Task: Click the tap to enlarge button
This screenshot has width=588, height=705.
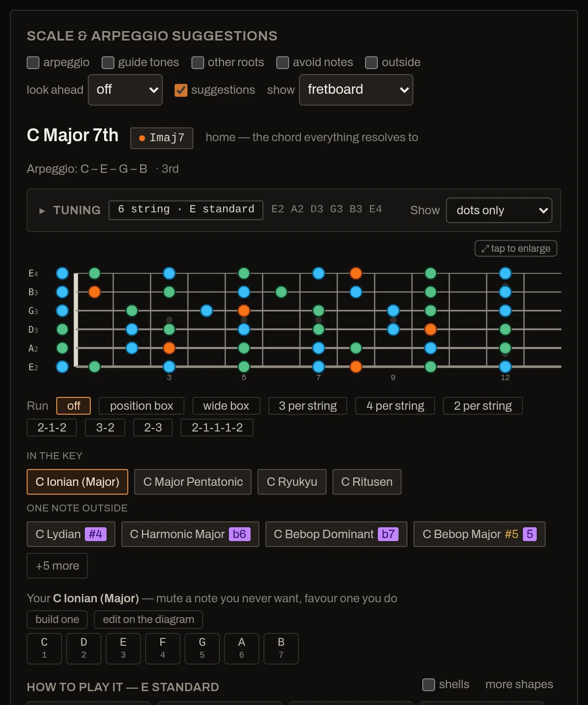Action: point(516,248)
